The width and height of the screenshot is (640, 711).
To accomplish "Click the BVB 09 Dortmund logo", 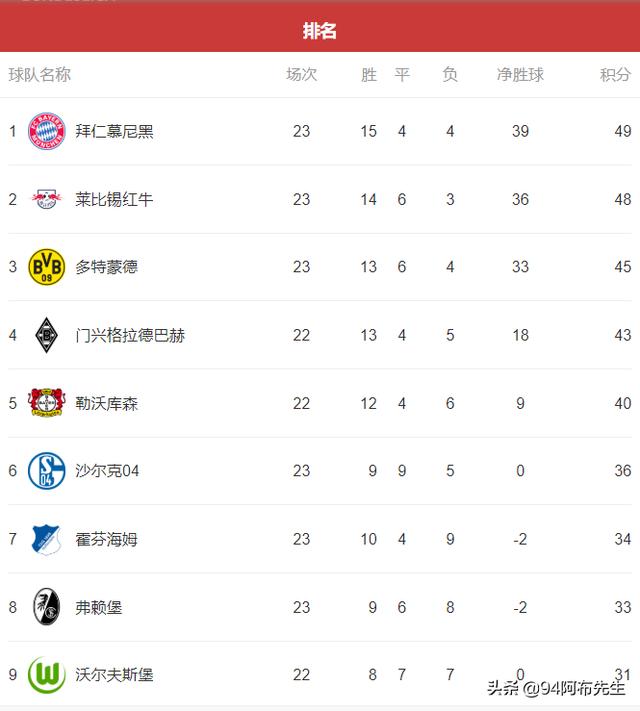I will coord(47,267).
